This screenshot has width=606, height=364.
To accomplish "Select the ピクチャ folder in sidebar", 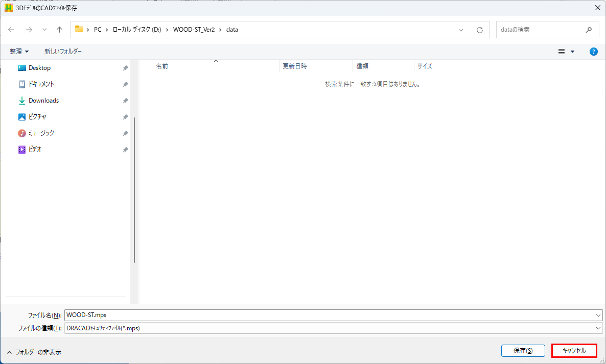I will [x=37, y=117].
